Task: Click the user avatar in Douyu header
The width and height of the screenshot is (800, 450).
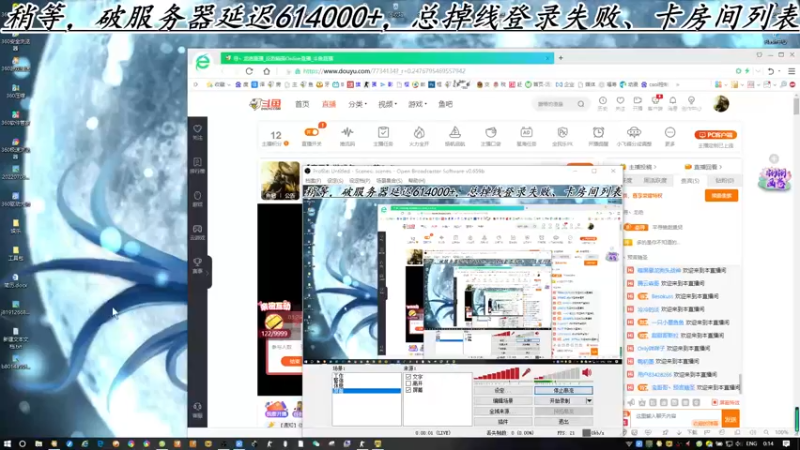Action: [721, 104]
